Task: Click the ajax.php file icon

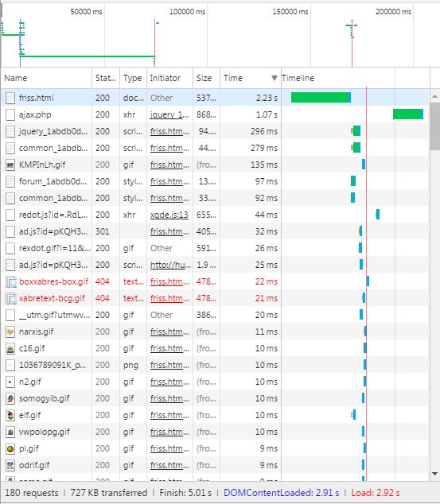Action: click(10, 114)
